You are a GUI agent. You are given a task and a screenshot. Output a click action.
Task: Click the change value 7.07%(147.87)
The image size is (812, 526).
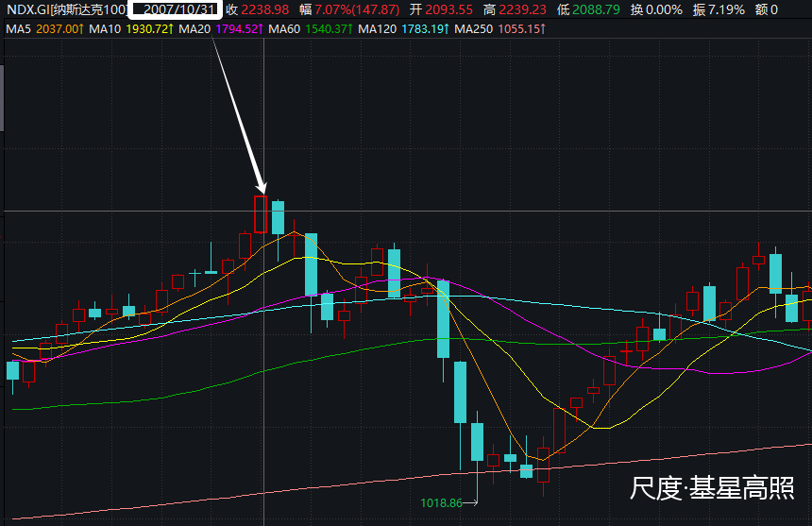coord(357,9)
